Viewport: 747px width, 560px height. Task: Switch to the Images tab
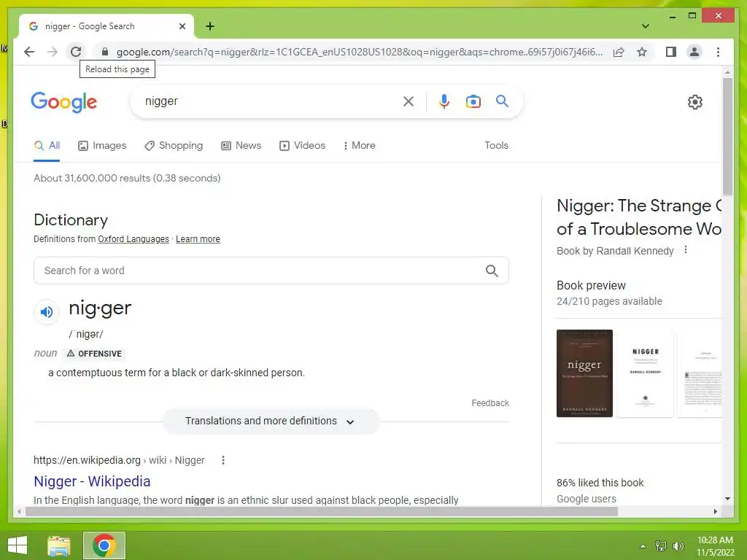pyautogui.click(x=102, y=146)
